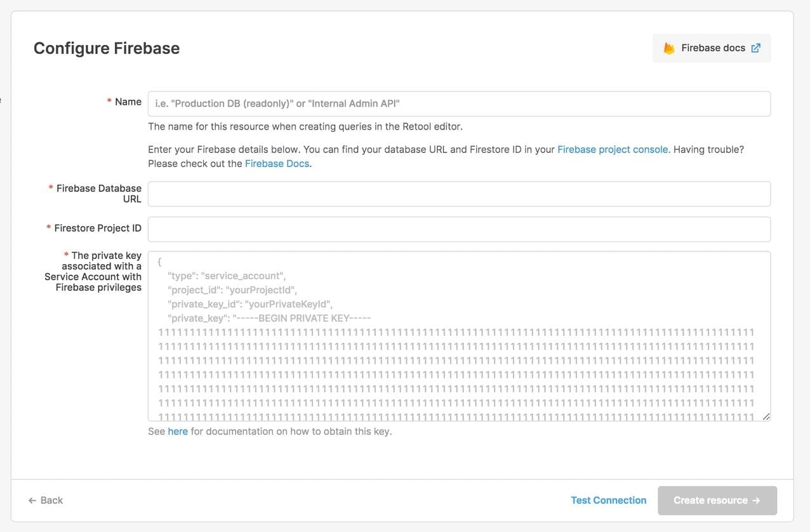This screenshot has width=810, height=532.
Task: Open the Firebase docs button
Action: [712, 48]
